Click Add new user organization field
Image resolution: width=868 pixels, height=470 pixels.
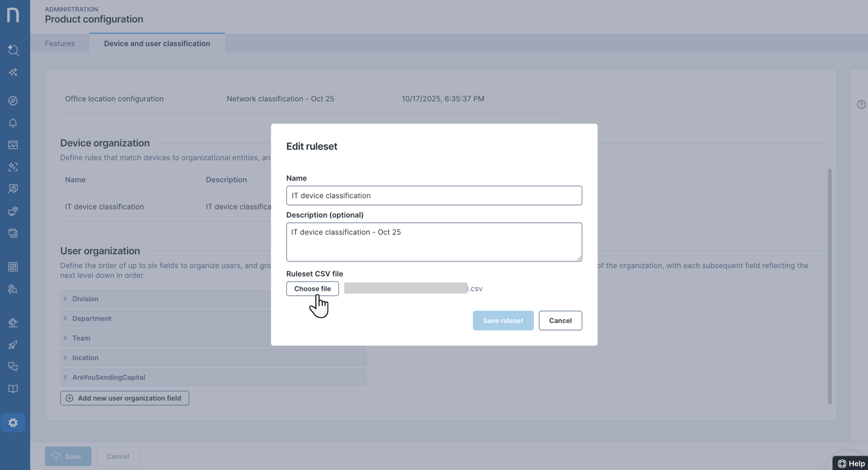pyautogui.click(x=124, y=398)
